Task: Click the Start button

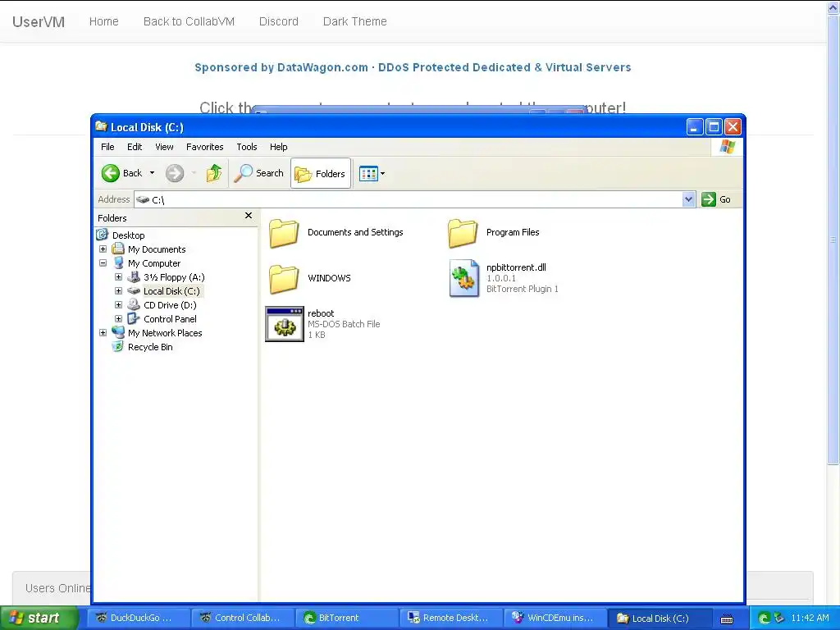Action: (x=38, y=618)
